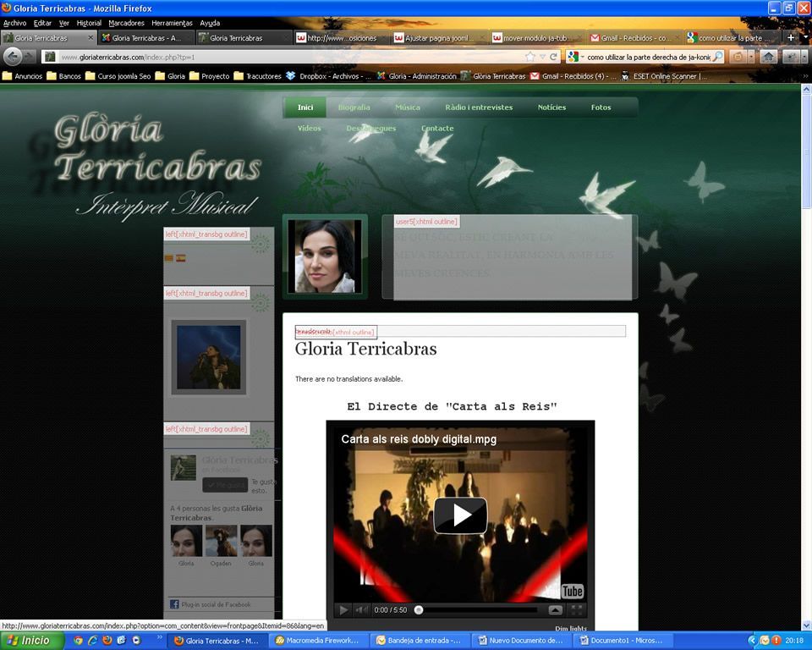The height and width of the screenshot is (650, 812).
Task: Click the portrait photo of Gloria
Action: (x=325, y=256)
